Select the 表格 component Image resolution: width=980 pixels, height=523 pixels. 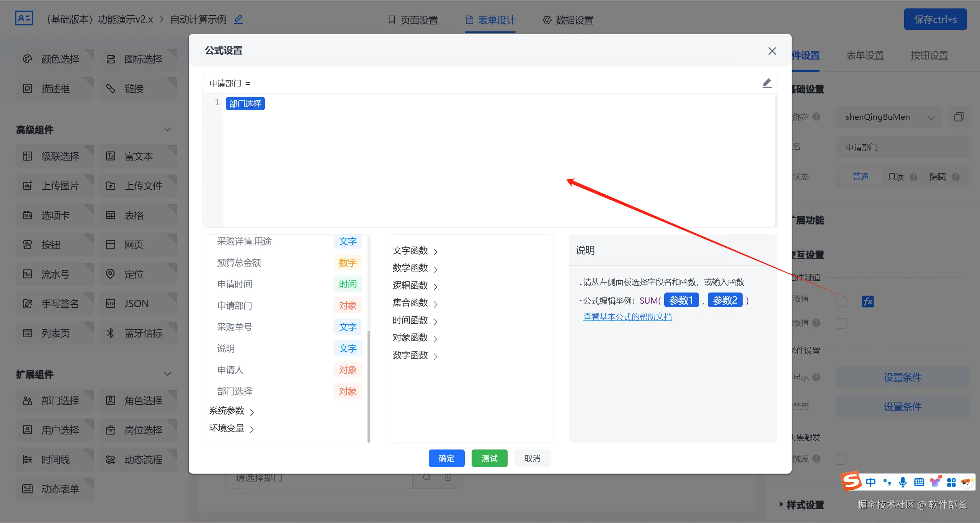(138, 215)
